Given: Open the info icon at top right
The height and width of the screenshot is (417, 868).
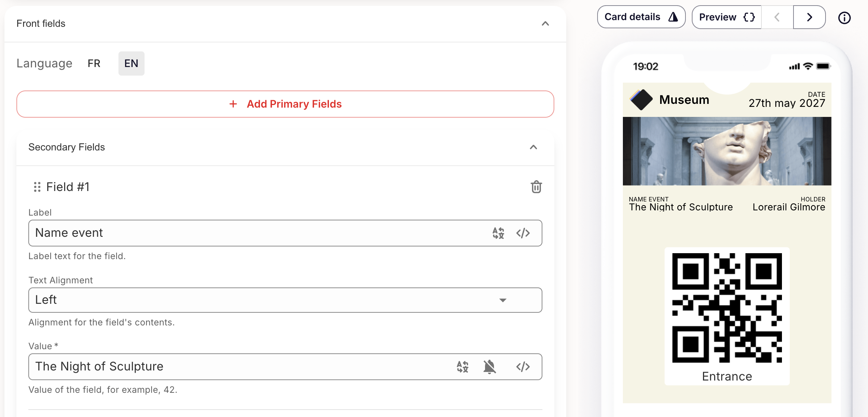Looking at the screenshot, I should tap(844, 17).
